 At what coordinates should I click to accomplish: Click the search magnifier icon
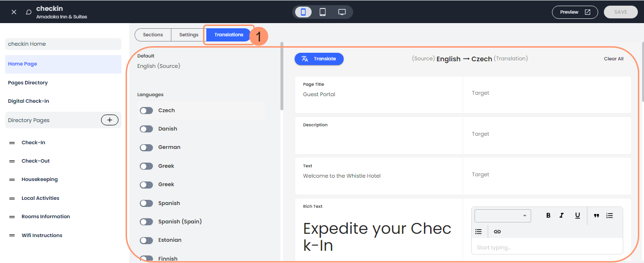pyautogui.click(x=29, y=12)
